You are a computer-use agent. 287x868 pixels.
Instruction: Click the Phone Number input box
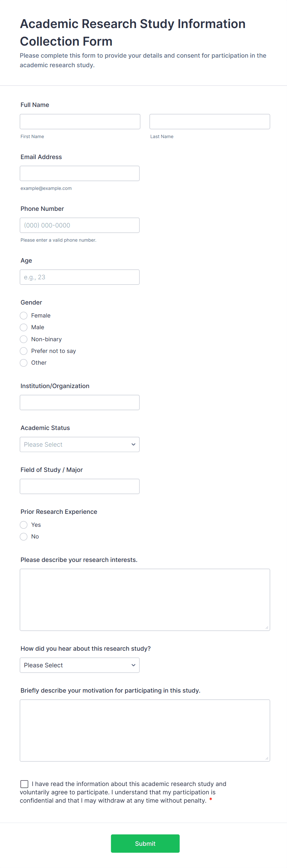click(80, 225)
